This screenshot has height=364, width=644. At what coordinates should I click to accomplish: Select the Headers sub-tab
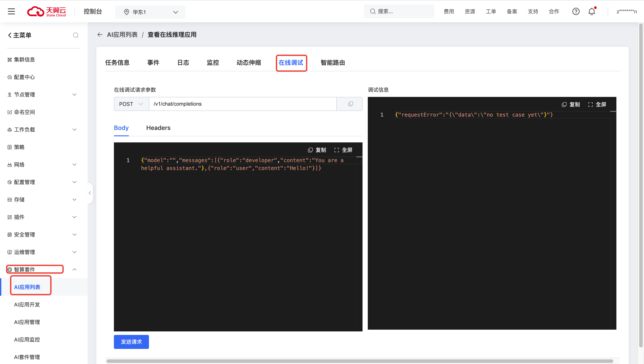tap(158, 128)
